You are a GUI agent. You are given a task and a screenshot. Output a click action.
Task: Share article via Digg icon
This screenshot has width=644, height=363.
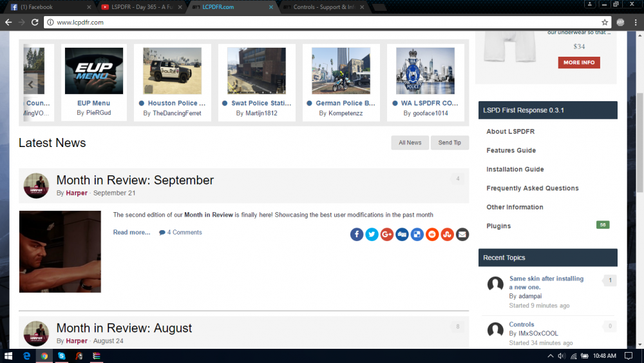point(402,234)
